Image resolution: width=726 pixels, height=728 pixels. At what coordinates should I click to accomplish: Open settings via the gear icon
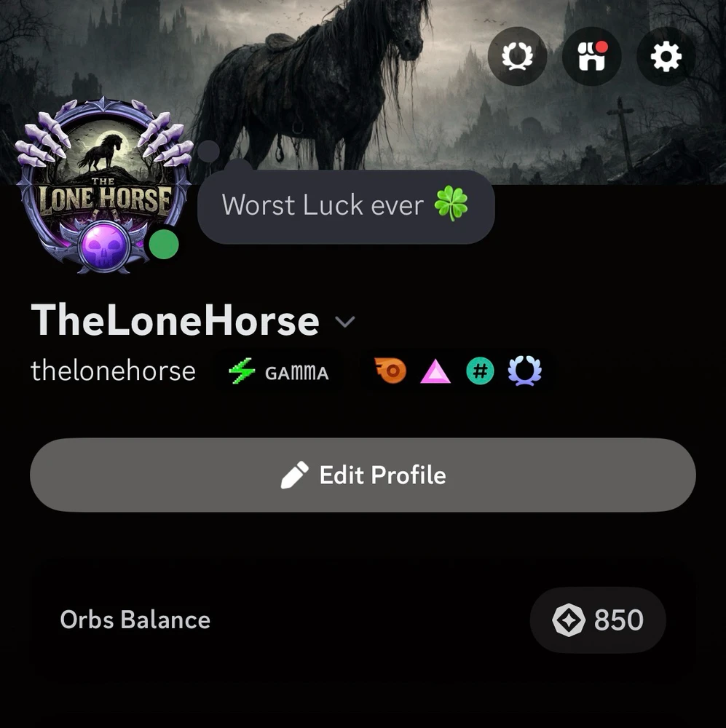coord(666,57)
